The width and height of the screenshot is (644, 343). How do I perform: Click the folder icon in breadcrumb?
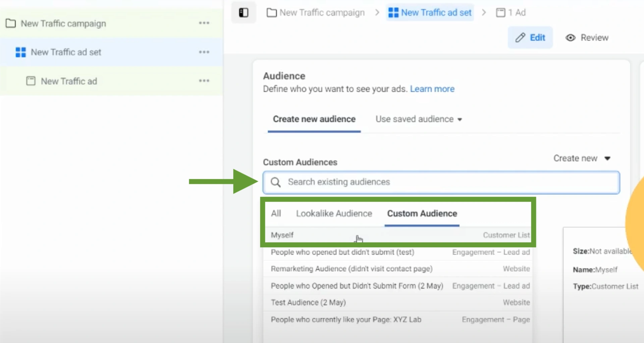(x=272, y=12)
